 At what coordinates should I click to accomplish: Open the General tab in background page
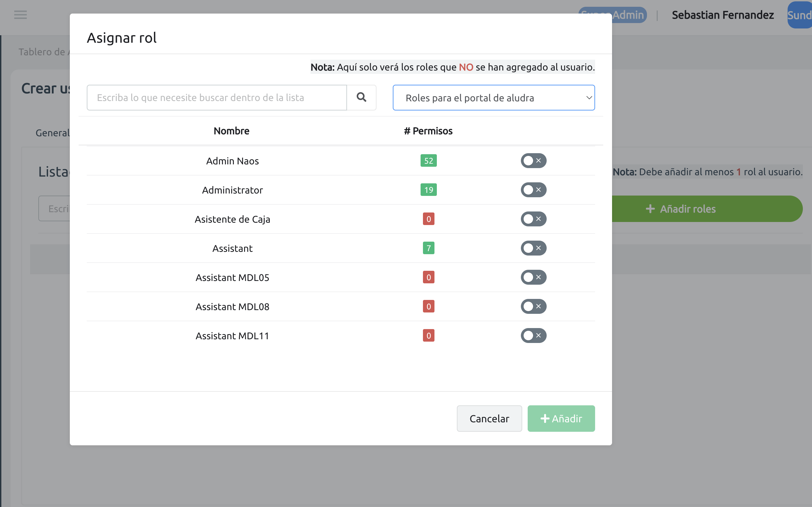(53, 133)
